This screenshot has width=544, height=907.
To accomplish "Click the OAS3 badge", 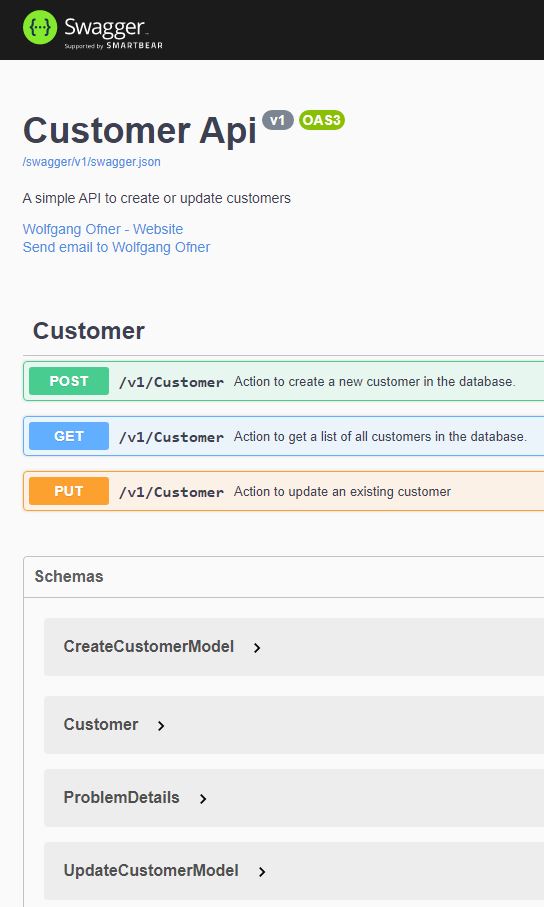I will pos(322,120).
